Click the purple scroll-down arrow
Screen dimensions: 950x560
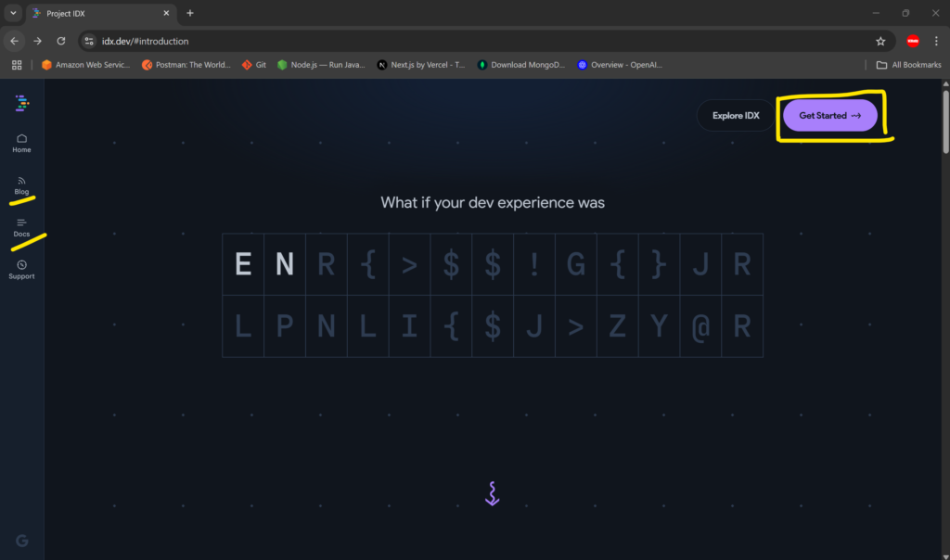tap(492, 493)
